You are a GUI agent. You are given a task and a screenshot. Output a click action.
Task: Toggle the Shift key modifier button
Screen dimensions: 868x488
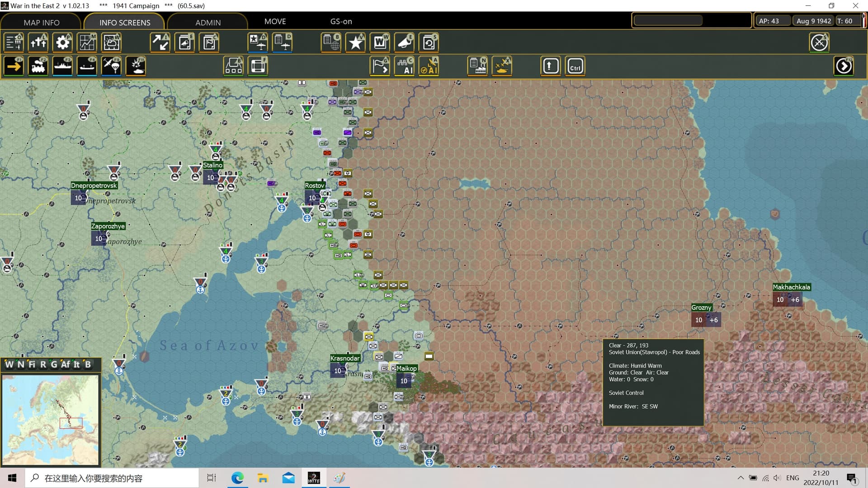(551, 66)
